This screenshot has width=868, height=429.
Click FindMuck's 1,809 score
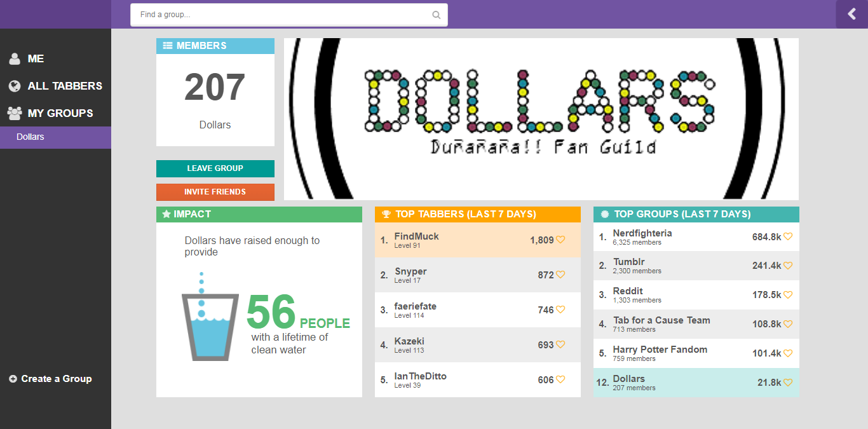542,240
